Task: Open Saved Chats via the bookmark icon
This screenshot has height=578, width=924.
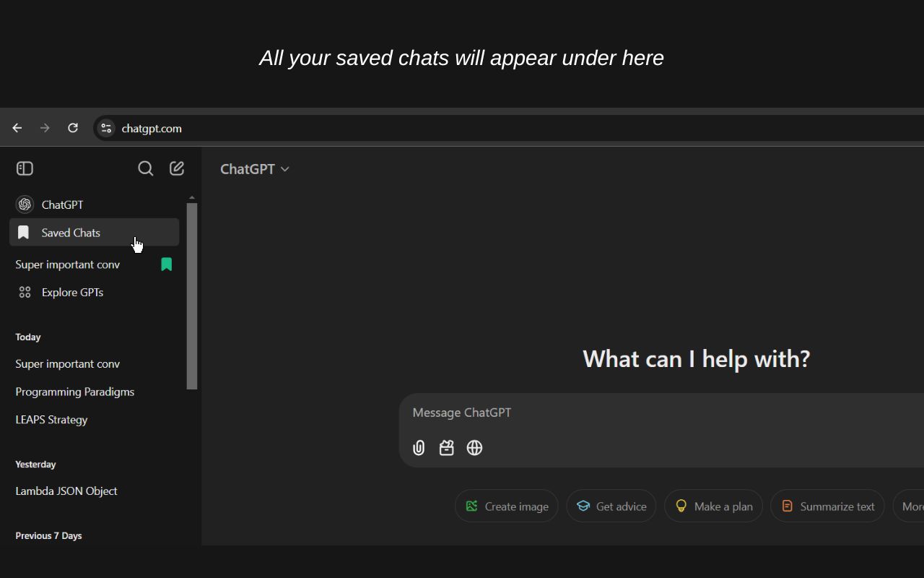Action: point(23,232)
